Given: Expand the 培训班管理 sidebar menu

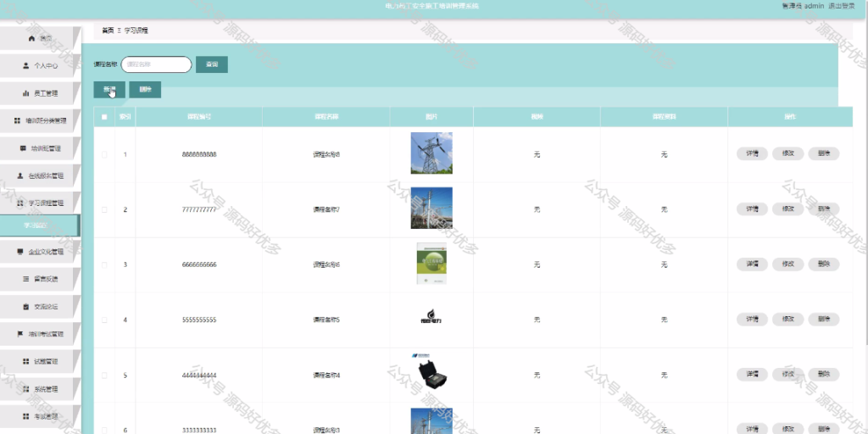Looking at the screenshot, I should (x=40, y=148).
